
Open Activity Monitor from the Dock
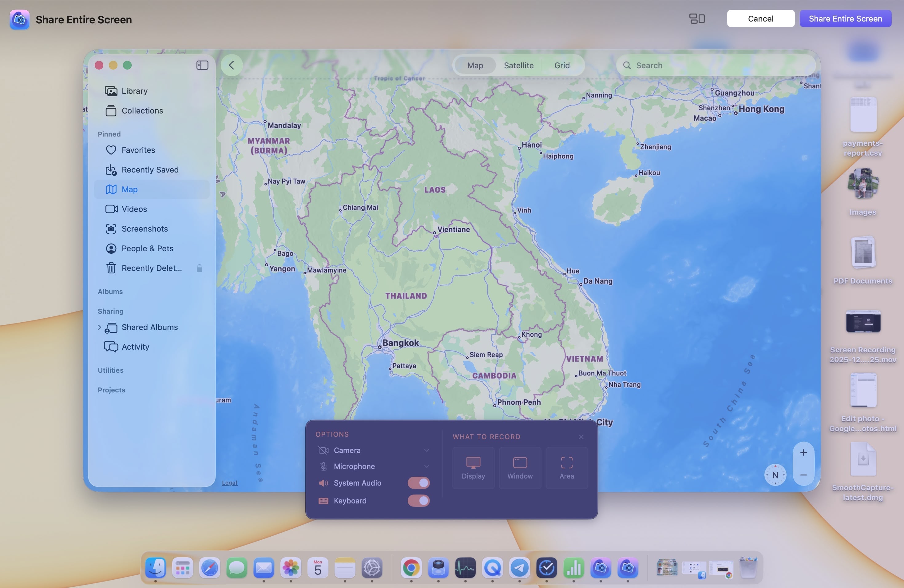(x=465, y=568)
